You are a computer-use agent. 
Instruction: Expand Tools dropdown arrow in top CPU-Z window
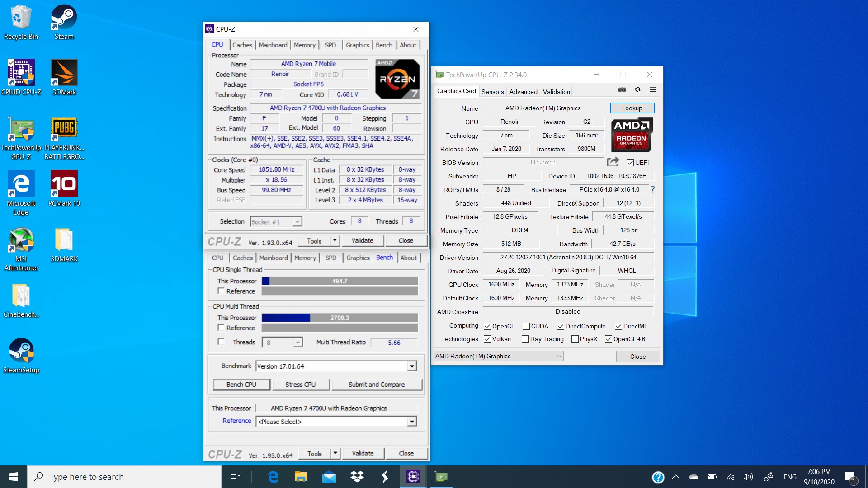pos(335,240)
